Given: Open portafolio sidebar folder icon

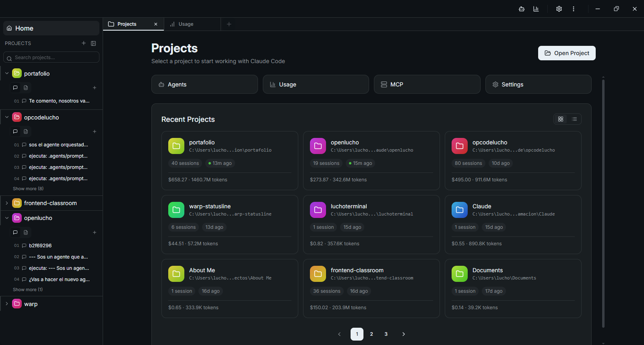Looking at the screenshot, I should tap(17, 73).
